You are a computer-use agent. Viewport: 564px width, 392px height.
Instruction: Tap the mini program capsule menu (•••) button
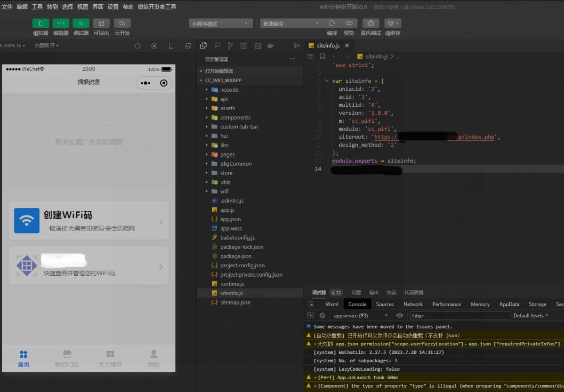[145, 83]
